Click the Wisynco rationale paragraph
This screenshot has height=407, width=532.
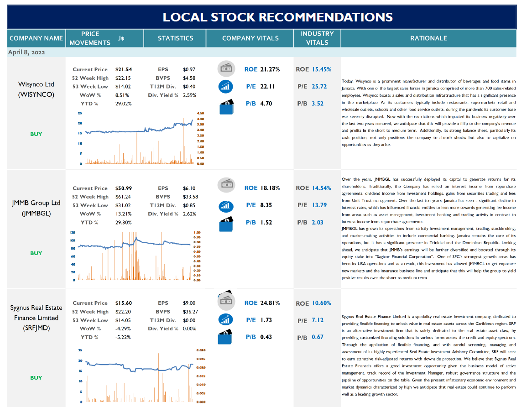tap(428, 113)
